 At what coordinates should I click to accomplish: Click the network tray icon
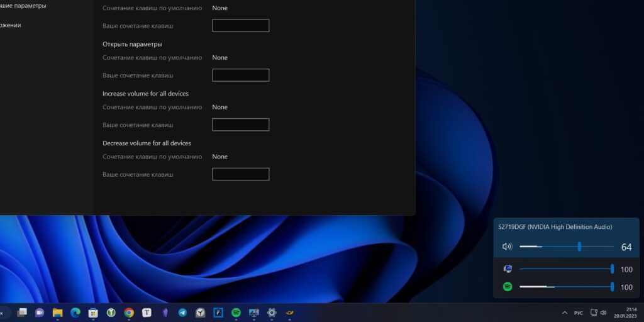[594, 313]
